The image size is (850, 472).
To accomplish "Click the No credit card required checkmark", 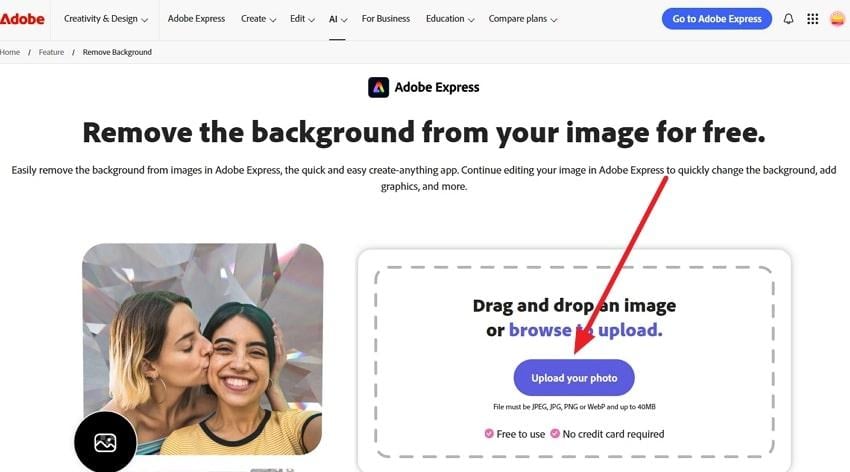I will pyautogui.click(x=555, y=434).
